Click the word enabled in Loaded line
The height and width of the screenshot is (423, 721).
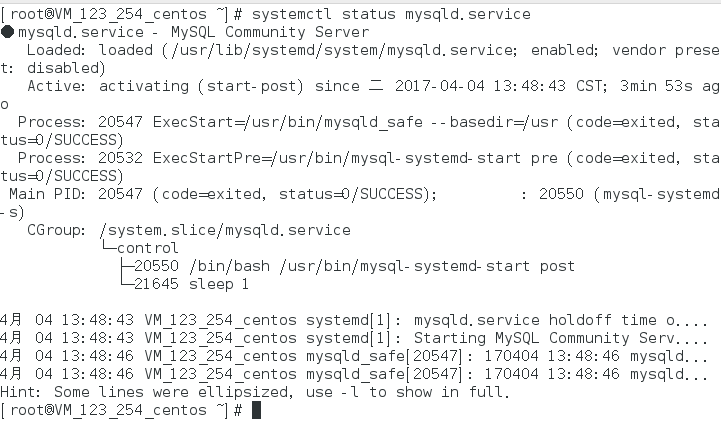pos(562,50)
